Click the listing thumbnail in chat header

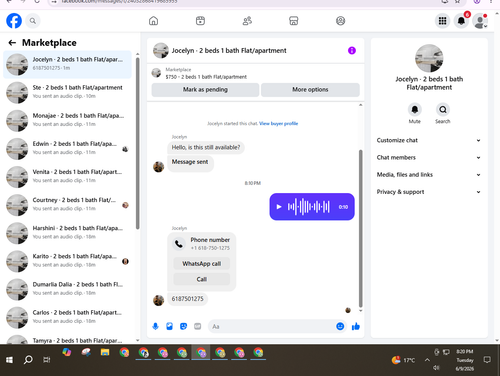pos(161,50)
